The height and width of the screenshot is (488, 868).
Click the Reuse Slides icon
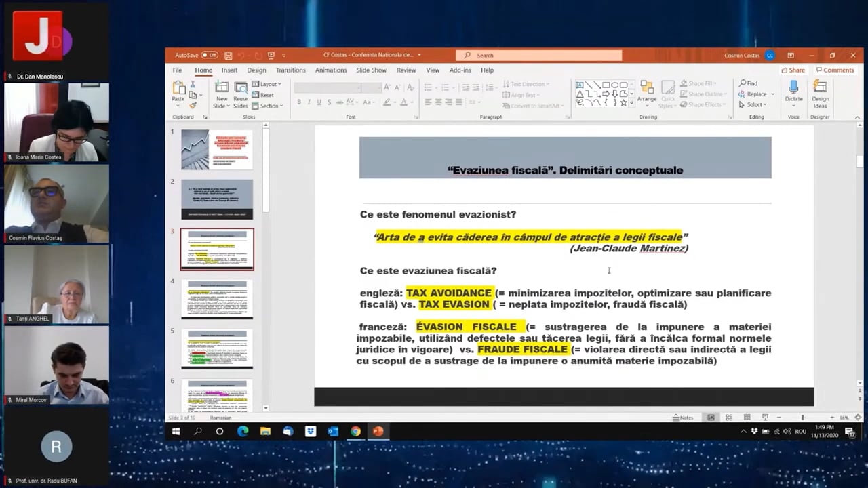[241, 87]
